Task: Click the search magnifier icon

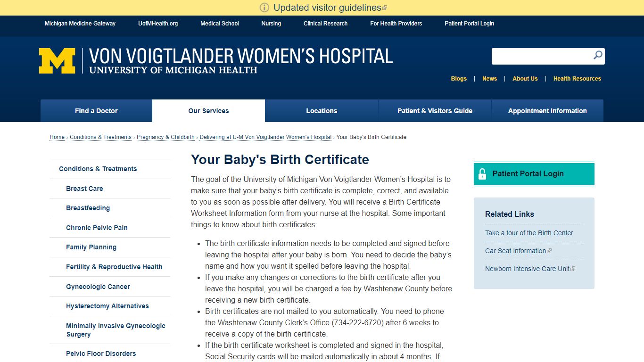Action: click(x=598, y=56)
